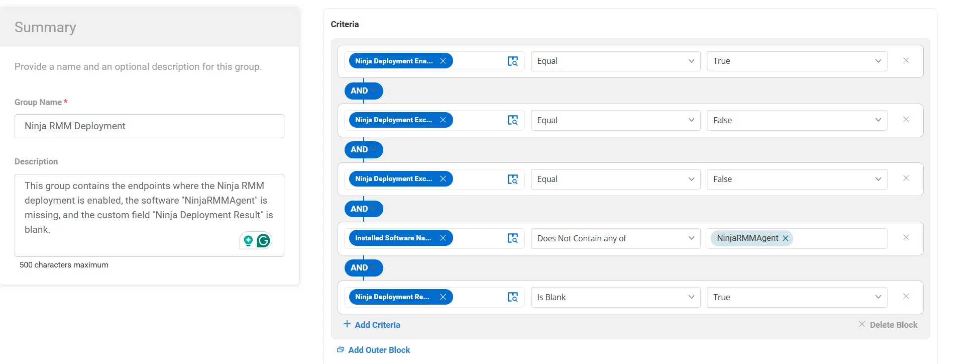The height and width of the screenshot is (364, 980).
Task: Delete the Ninja Deployment Ena... criteria row
Action: coord(906,60)
